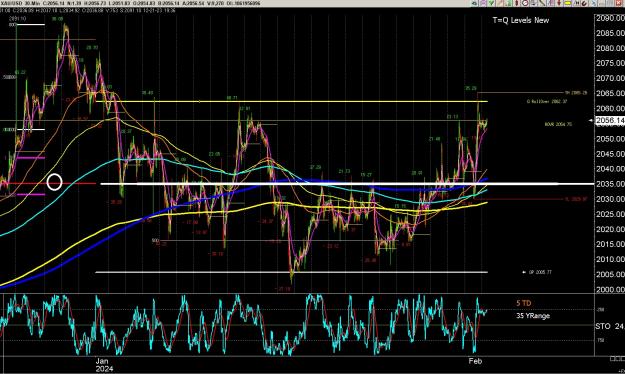Click the Jan 2024 date axis label
This screenshot has height=374, width=625.
pyautogui.click(x=104, y=365)
